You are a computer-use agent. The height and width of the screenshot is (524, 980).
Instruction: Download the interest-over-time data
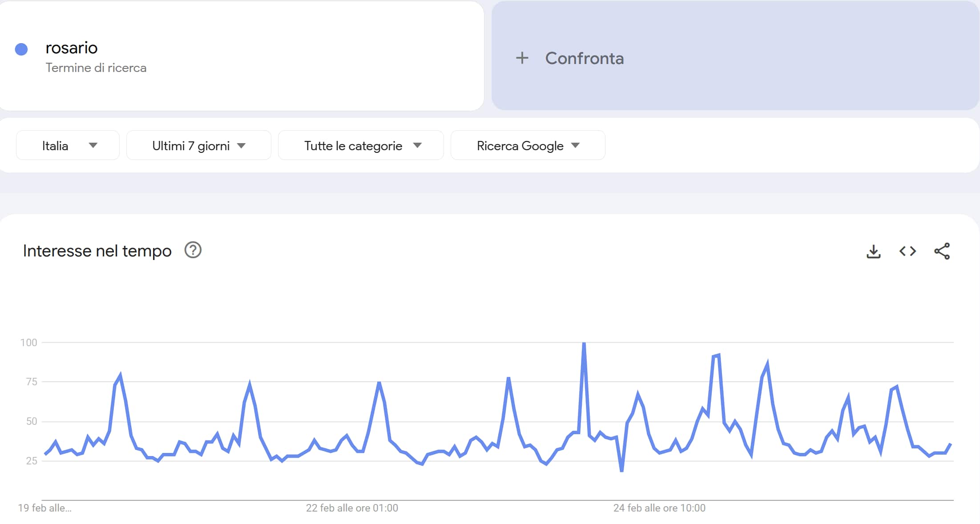tap(873, 251)
